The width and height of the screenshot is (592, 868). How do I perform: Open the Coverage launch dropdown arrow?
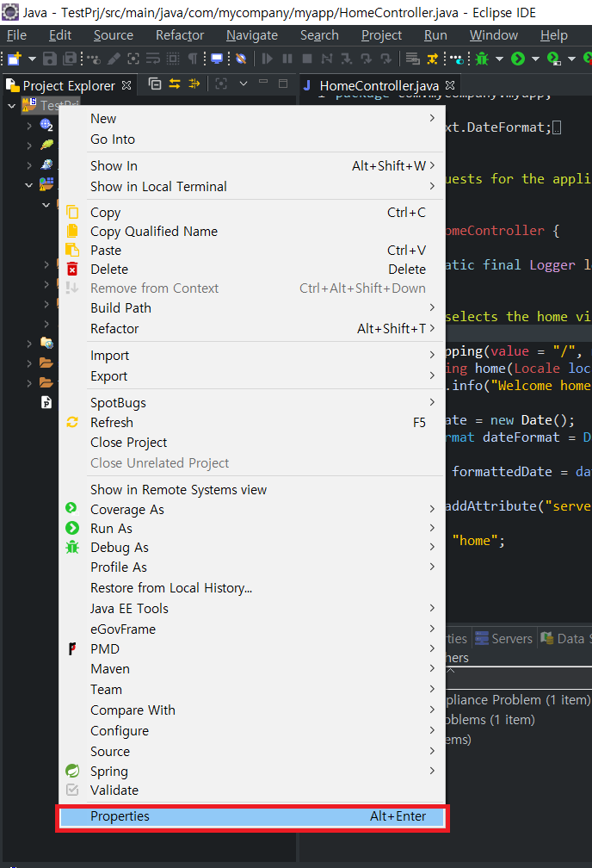(x=571, y=59)
